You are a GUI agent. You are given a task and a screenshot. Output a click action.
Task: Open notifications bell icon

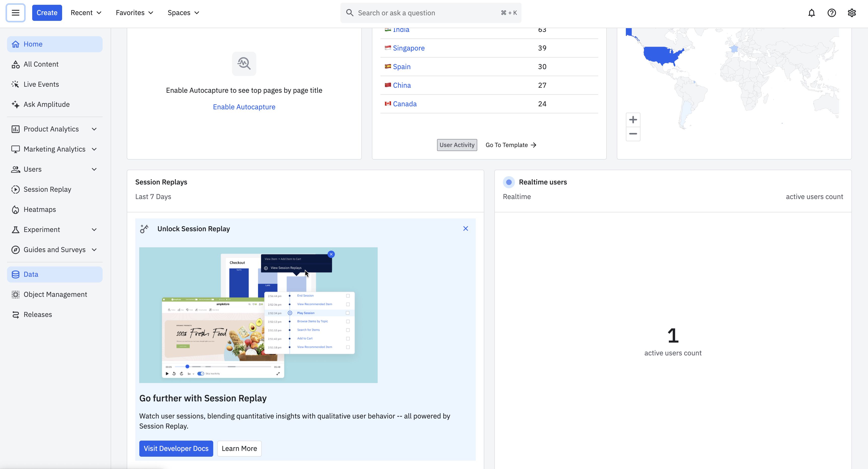click(x=811, y=13)
